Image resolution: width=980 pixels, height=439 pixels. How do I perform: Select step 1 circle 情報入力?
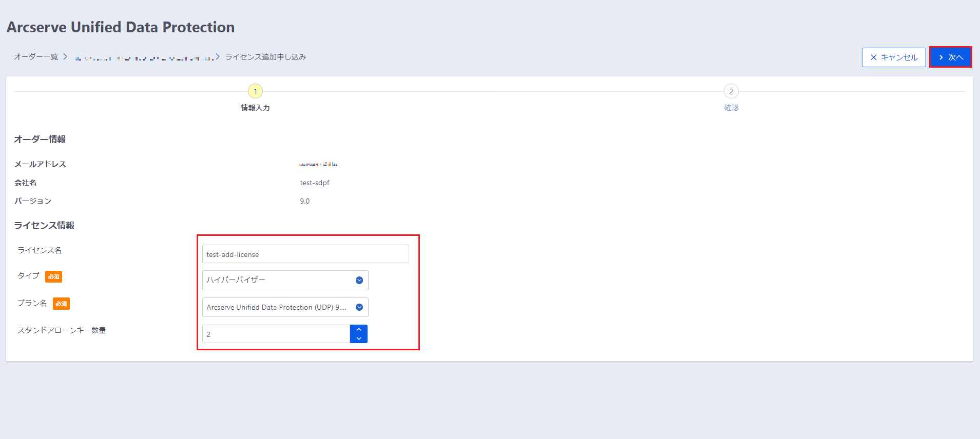click(255, 91)
